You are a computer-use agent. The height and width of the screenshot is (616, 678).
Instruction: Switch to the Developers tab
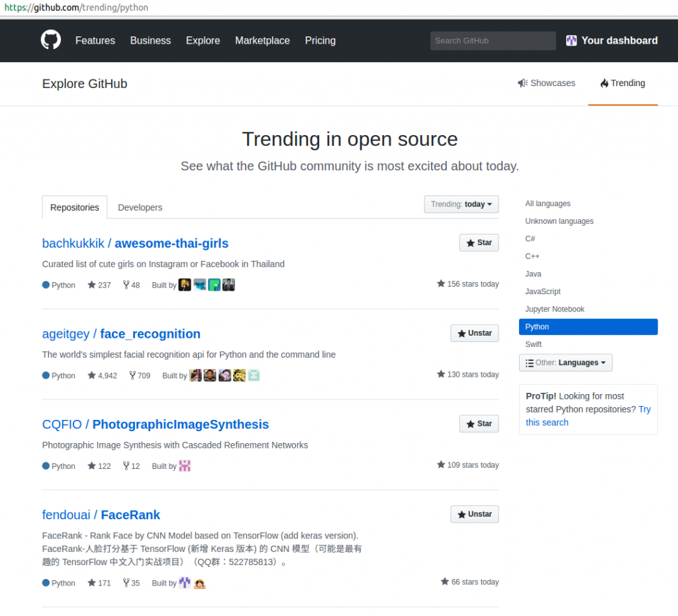(140, 207)
